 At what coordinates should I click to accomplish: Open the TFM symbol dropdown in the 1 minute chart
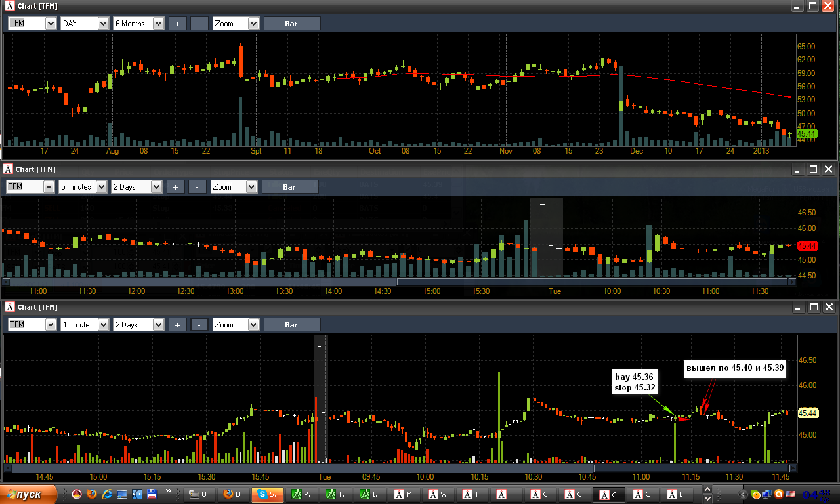click(x=32, y=325)
